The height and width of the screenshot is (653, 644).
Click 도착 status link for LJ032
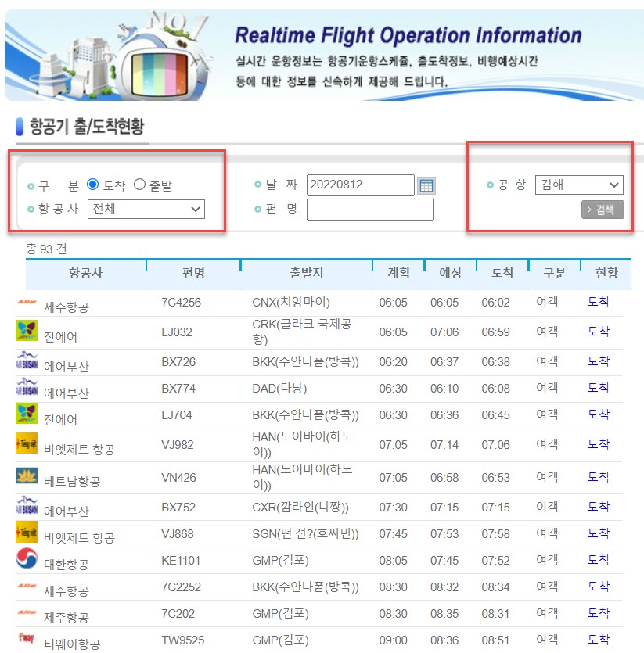(599, 332)
